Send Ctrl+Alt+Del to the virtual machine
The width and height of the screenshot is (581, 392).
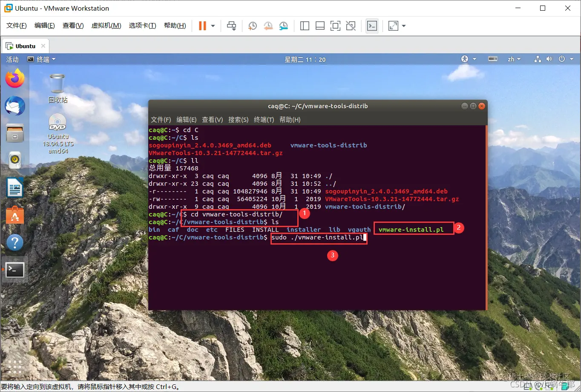pyautogui.click(x=231, y=26)
